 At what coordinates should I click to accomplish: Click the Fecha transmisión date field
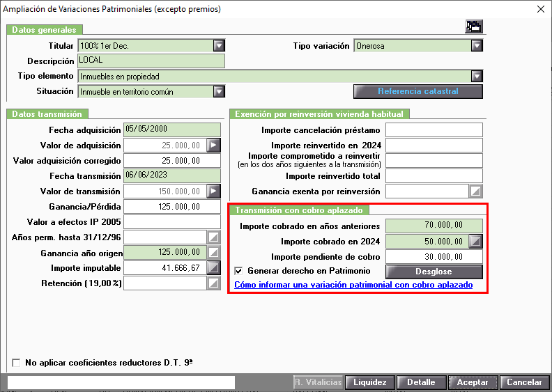point(172,175)
